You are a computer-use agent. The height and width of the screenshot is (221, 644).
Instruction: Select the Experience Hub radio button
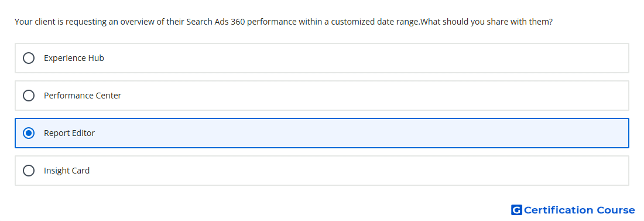pos(29,58)
